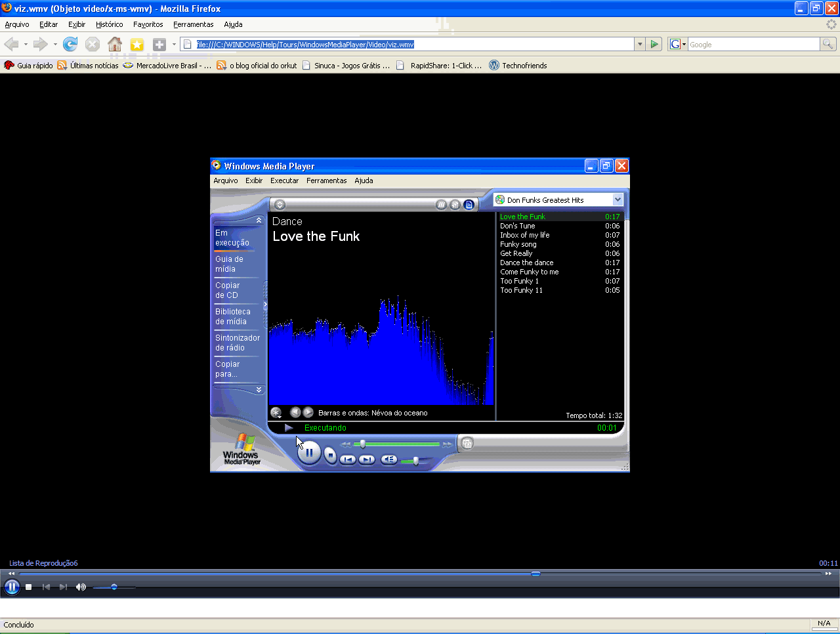The height and width of the screenshot is (634, 840).
Task: Open the Guia rápido bookmark
Action: (x=28, y=66)
